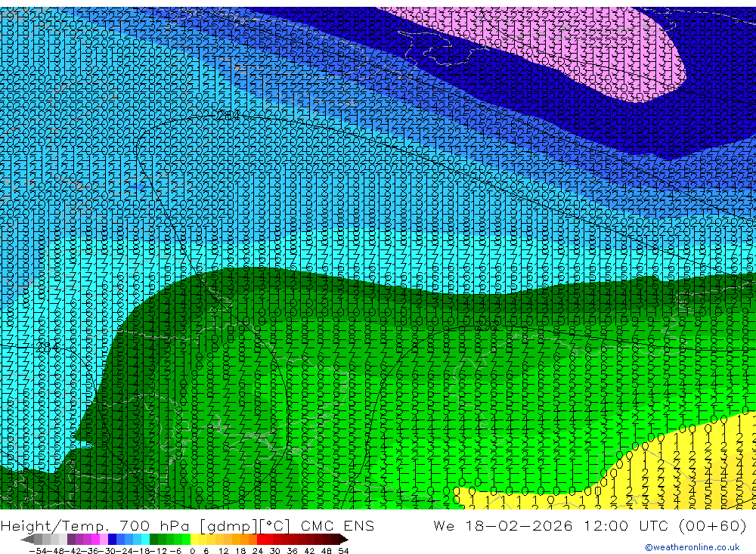The image size is (756, 554).
Task: Select the "We 18-02-2026" date text
Action: [x=503, y=526]
